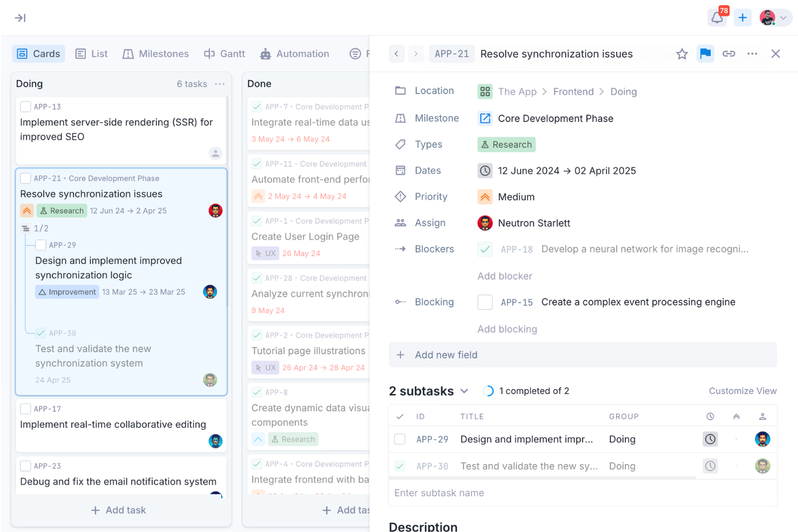Viewport: 798px width, 532px height.
Task: Open notifications bell
Action: click(717, 17)
